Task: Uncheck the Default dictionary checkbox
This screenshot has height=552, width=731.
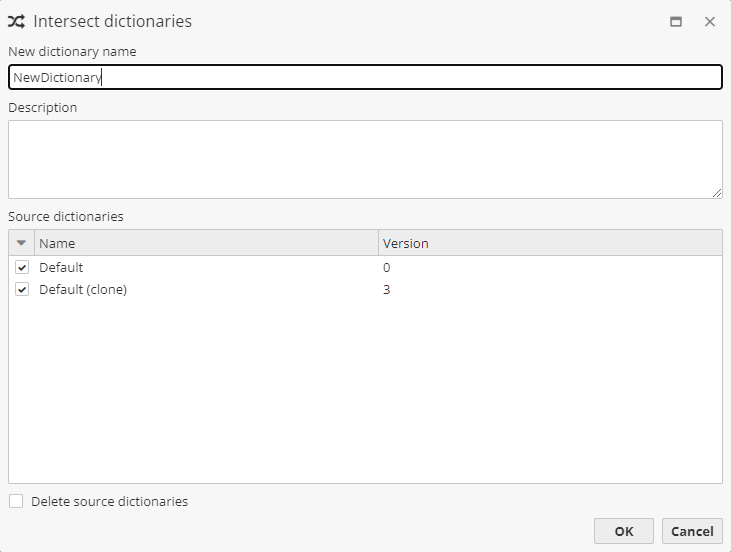Action: 22,268
